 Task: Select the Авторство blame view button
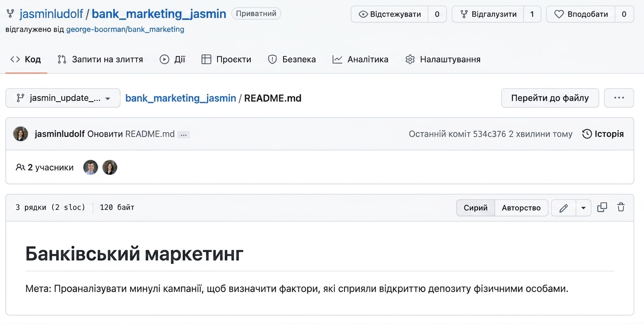click(x=521, y=208)
